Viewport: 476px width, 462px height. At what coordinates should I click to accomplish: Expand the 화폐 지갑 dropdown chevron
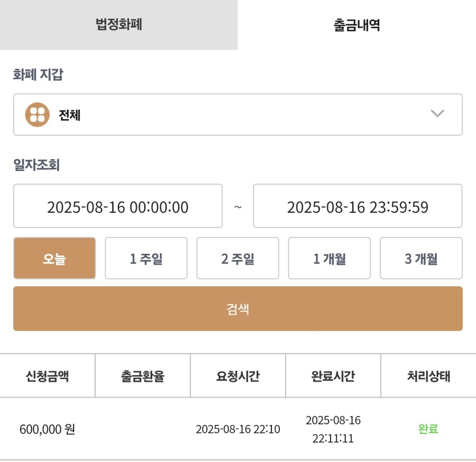[x=437, y=114]
